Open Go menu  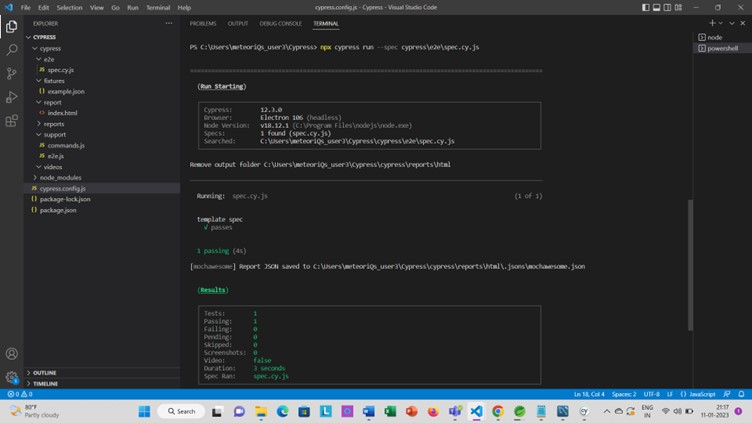(116, 8)
